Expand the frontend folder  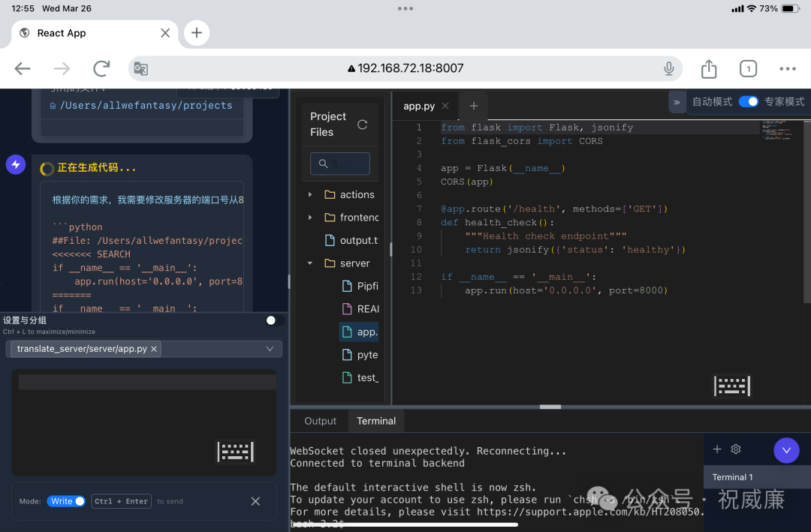pyautogui.click(x=310, y=217)
